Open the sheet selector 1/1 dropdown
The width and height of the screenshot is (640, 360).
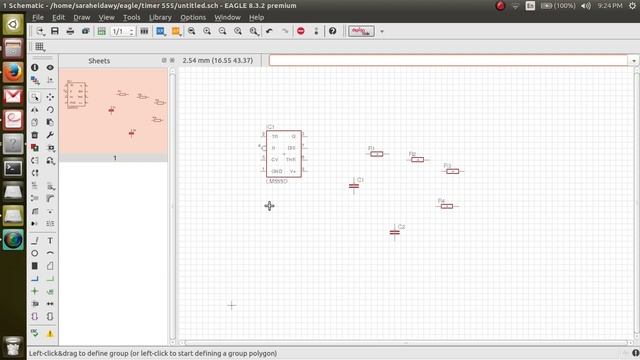click(122, 31)
